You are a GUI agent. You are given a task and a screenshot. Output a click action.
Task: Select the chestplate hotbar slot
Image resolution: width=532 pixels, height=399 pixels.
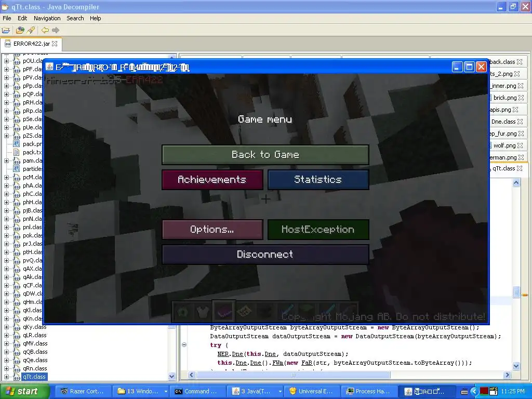203,312
